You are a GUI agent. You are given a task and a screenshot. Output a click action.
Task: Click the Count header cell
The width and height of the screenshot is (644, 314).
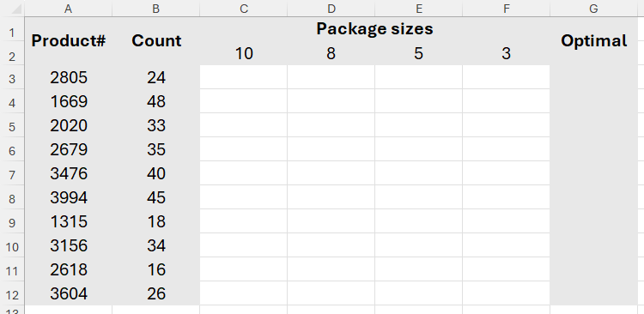click(156, 40)
